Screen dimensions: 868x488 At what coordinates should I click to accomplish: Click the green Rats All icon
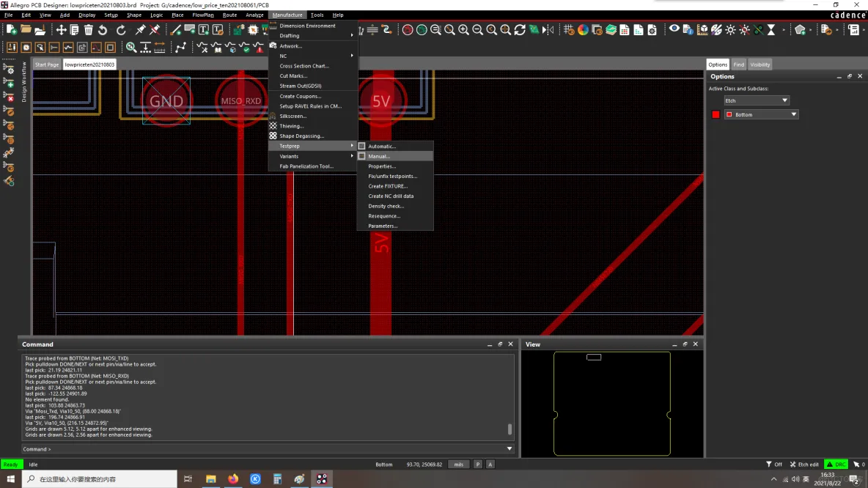click(422, 30)
